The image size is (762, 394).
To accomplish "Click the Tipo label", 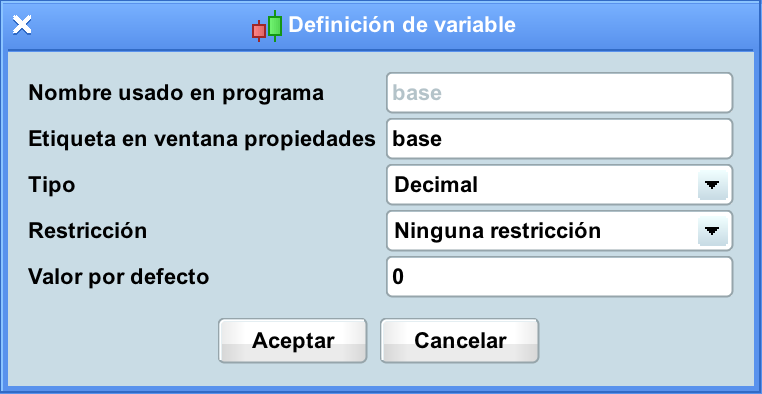I will click(x=52, y=185).
